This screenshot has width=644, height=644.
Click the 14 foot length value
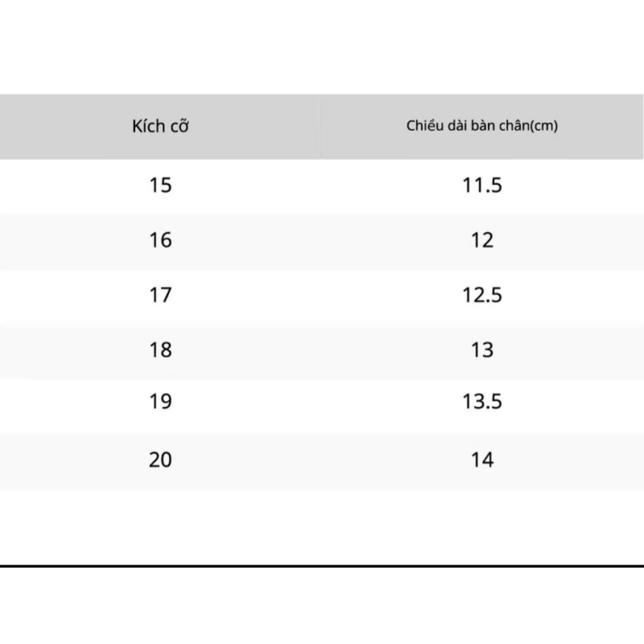coord(482,460)
